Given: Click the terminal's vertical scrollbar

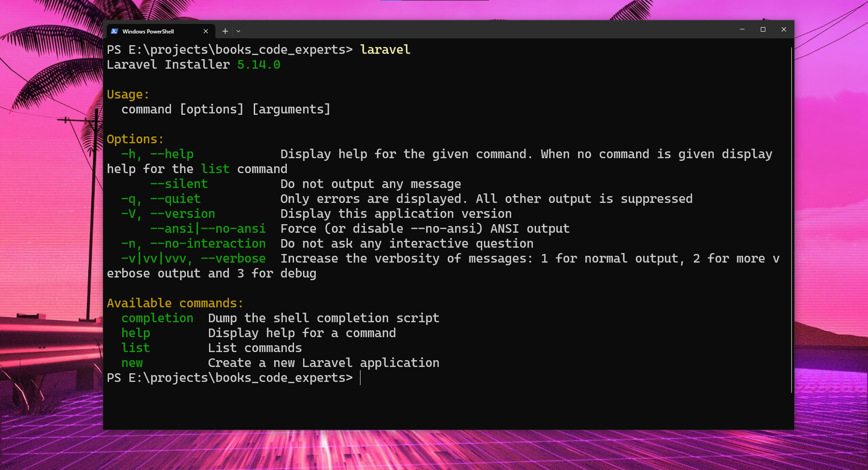Looking at the screenshot, I should (791, 217).
